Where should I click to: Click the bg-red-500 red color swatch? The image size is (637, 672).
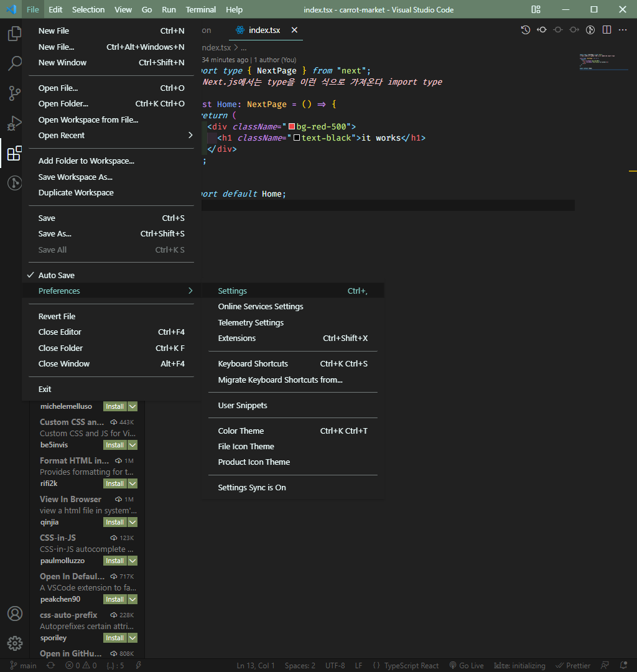[x=292, y=126]
